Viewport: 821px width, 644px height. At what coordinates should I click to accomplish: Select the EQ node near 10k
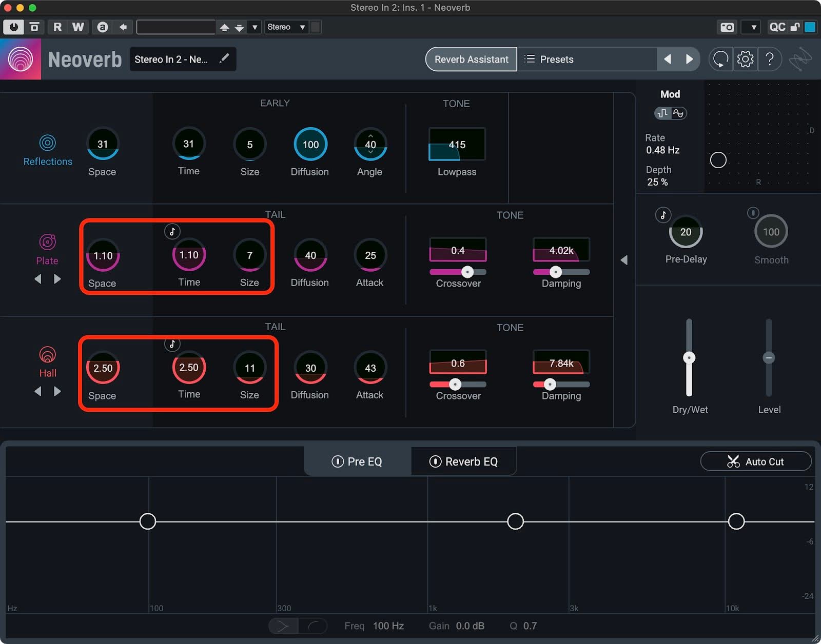[x=736, y=521]
